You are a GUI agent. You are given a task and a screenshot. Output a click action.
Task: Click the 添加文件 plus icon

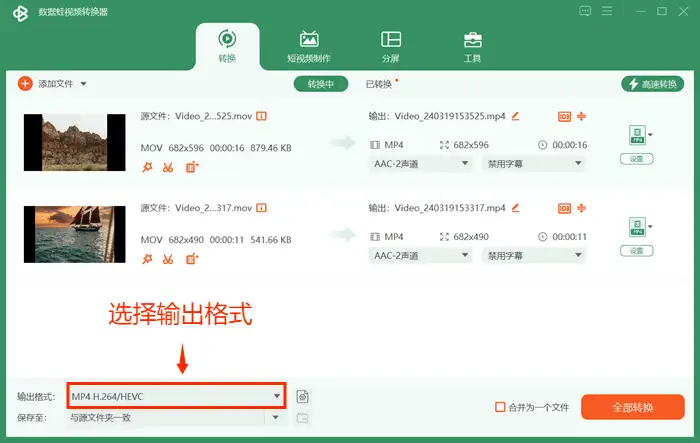coord(25,84)
